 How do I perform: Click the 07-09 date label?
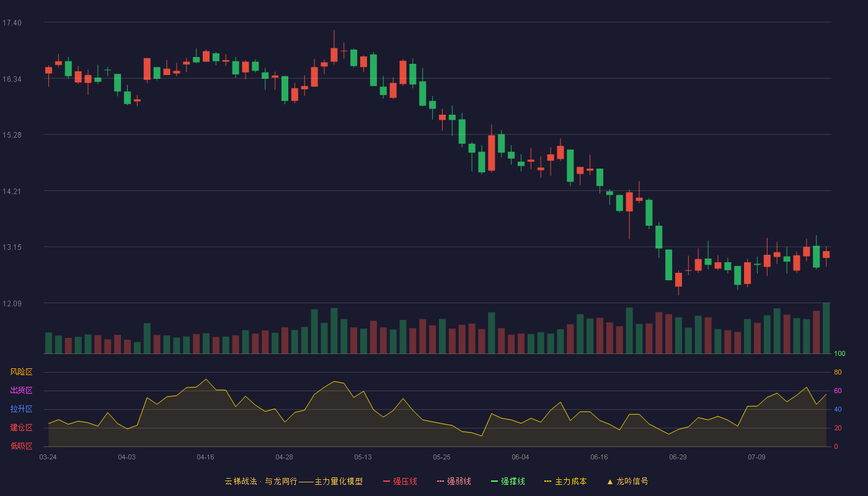[756, 457]
